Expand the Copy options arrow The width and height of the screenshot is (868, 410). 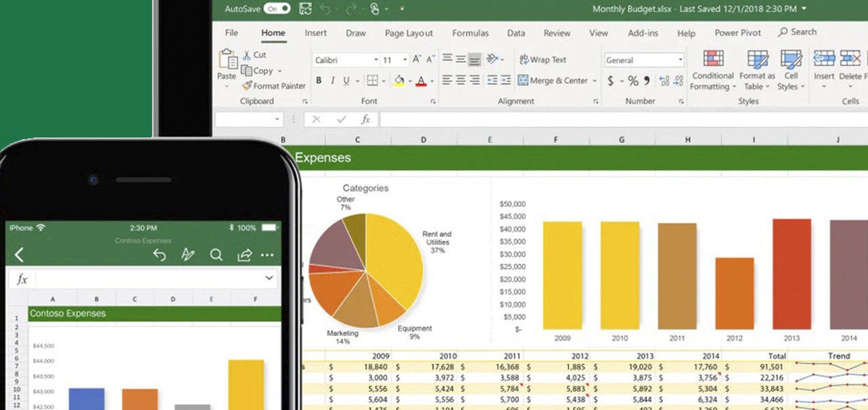coord(279,71)
